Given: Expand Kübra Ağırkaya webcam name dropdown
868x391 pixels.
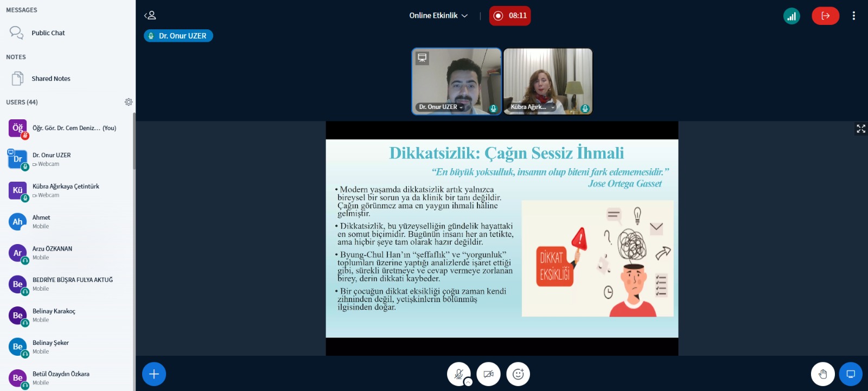Looking at the screenshot, I should [x=533, y=107].
